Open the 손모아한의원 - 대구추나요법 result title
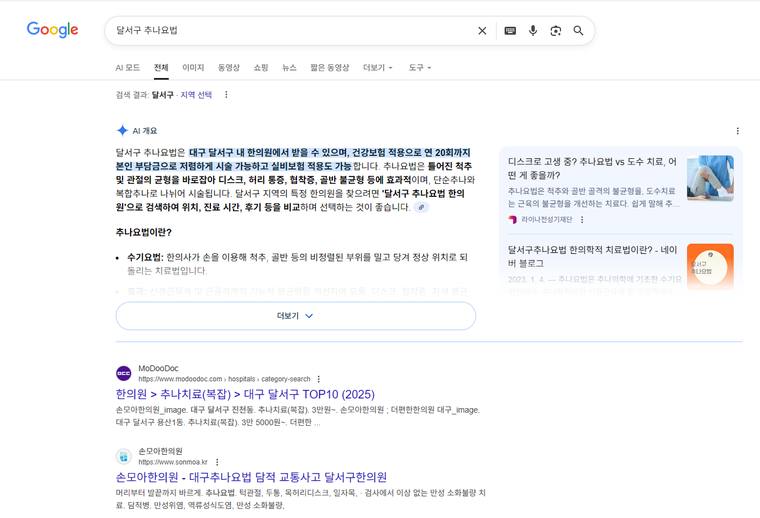The width and height of the screenshot is (760, 518). click(x=251, y=477)
